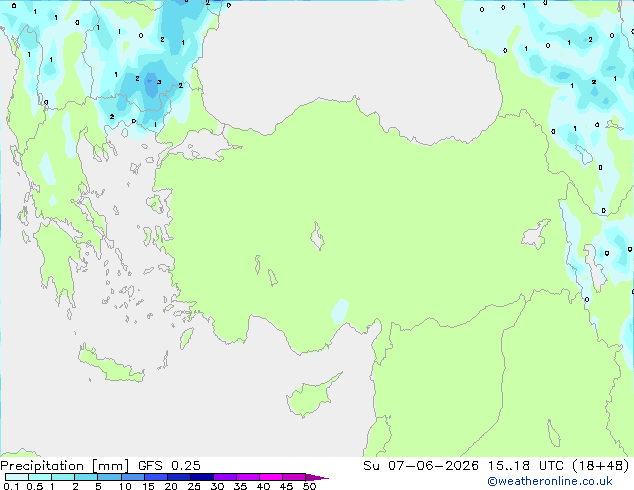Click the '40' legend scale label

click(x=264, y=486)
